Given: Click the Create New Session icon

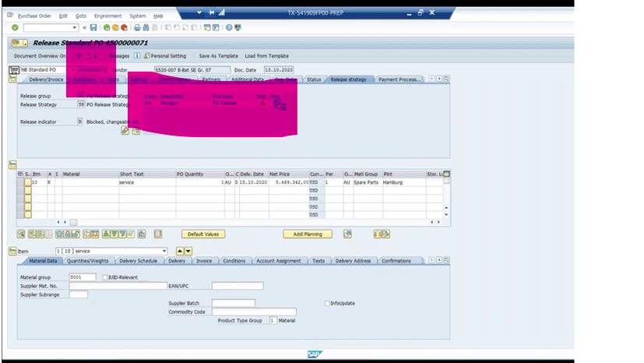Looking at the screenshot, I should (207, 27).
